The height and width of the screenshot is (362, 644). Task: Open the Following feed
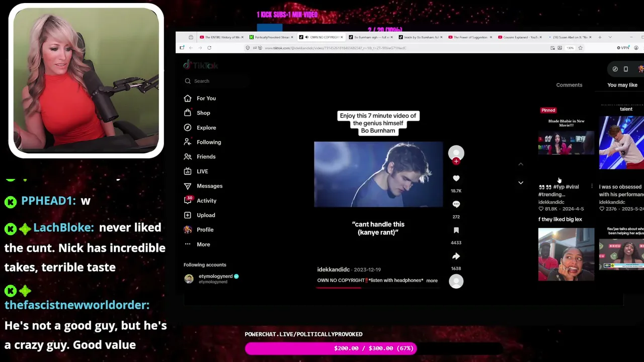tap(203, 142)
